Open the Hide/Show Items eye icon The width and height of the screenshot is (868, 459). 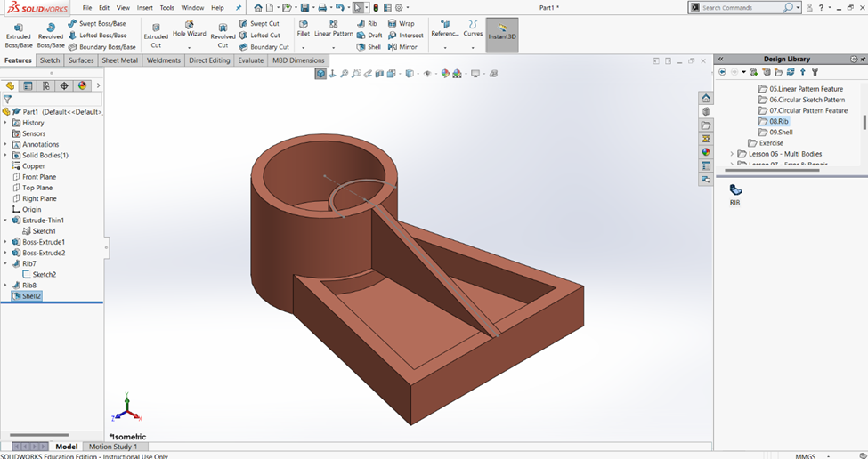click(426, 74)
